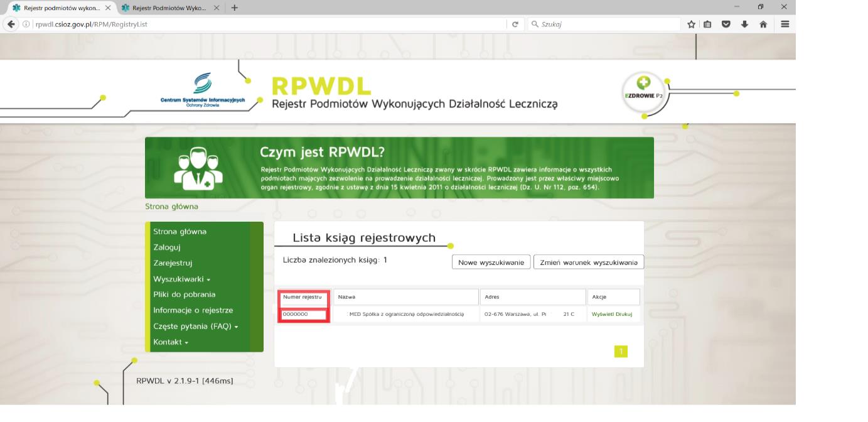Click registry number 0000000 cell
Viewport: 868px width, 422px height.
point(304,314)
